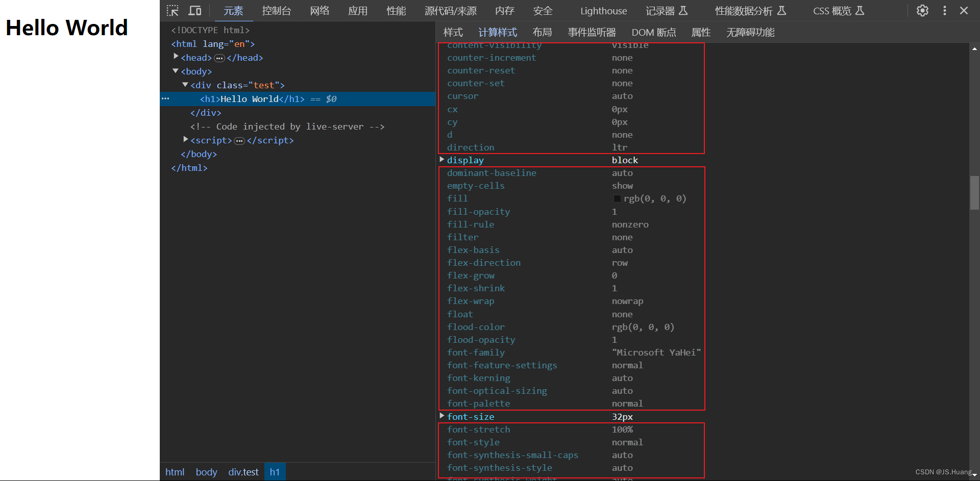This screenshot has height=481, width=980.
Task: Open the 无障碍功能 sidebar tab
Action: tap(750, 33)
